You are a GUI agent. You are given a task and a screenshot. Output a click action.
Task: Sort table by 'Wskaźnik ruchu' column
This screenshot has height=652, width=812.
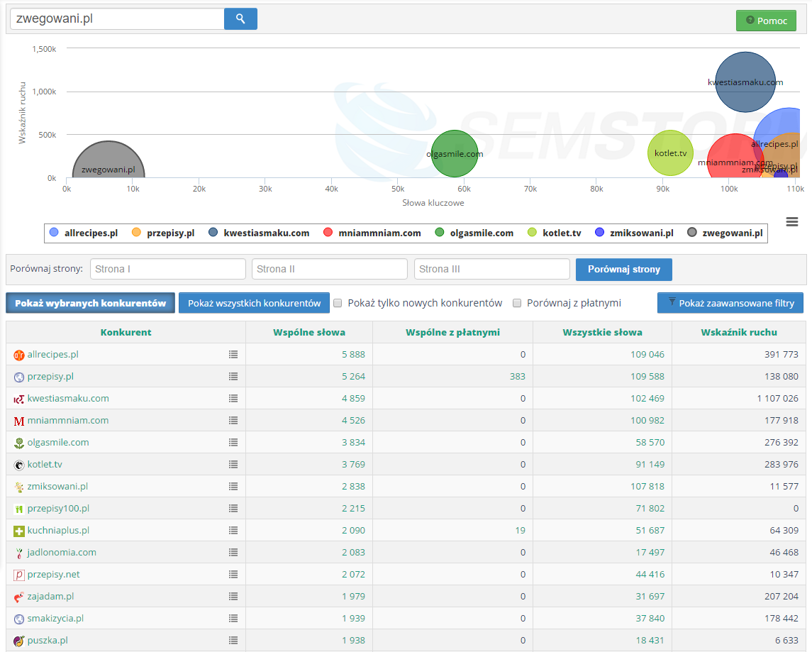(739, 333)
